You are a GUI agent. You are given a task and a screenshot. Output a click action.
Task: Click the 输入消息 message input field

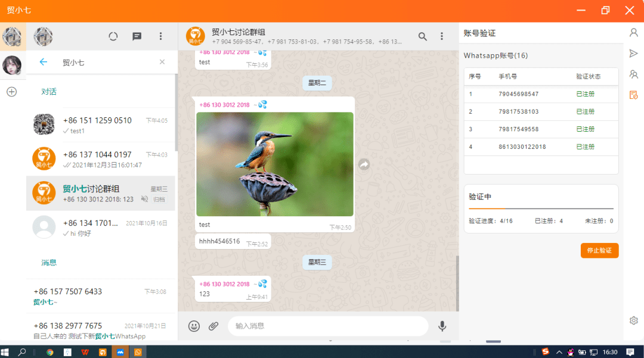point(328,326)
